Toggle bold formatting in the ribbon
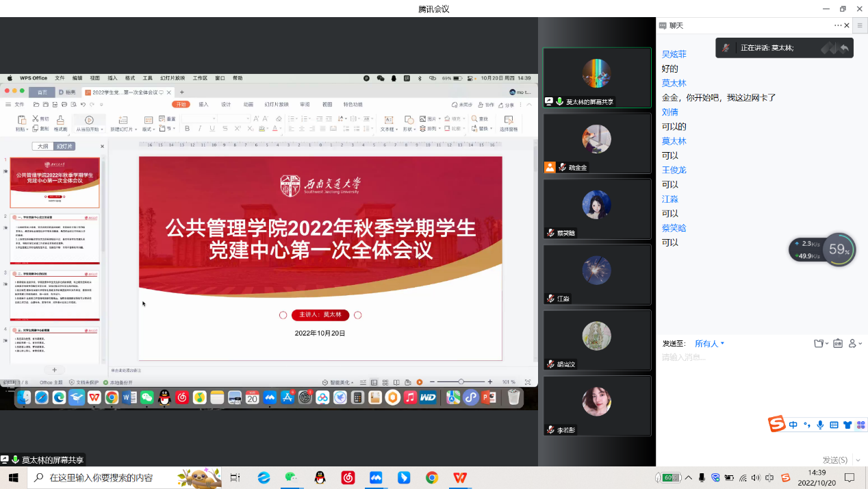This screenshot has width=868, height=489. [187, 129]
